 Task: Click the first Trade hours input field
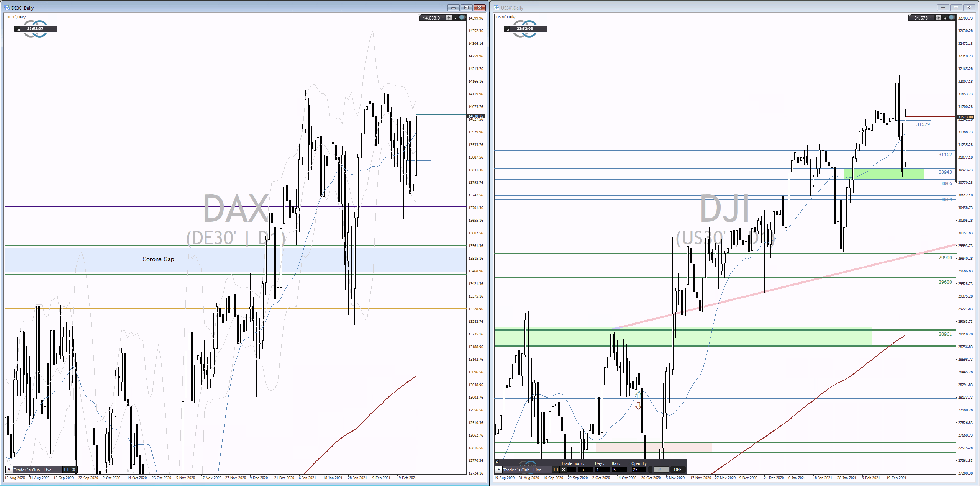pyautogui.click(x=572, y=470)
